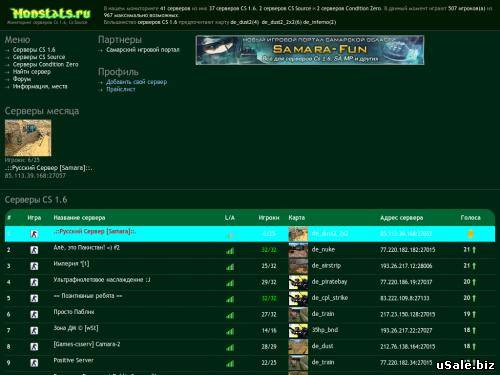Click Добавить свой сервер link

137,82
